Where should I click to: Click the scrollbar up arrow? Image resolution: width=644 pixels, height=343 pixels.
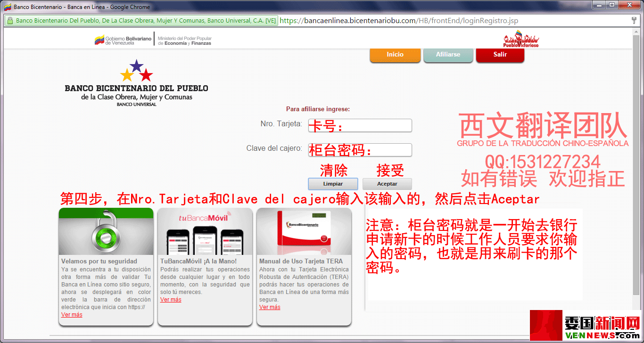(x=636, y=32)
